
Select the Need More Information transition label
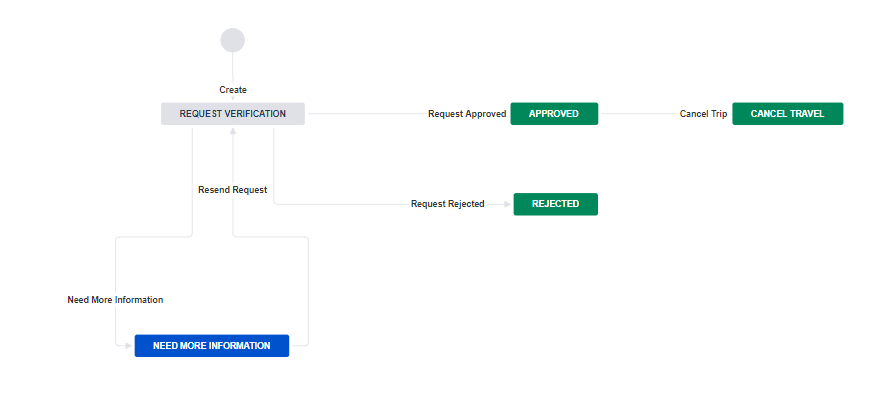pos(115,300)
